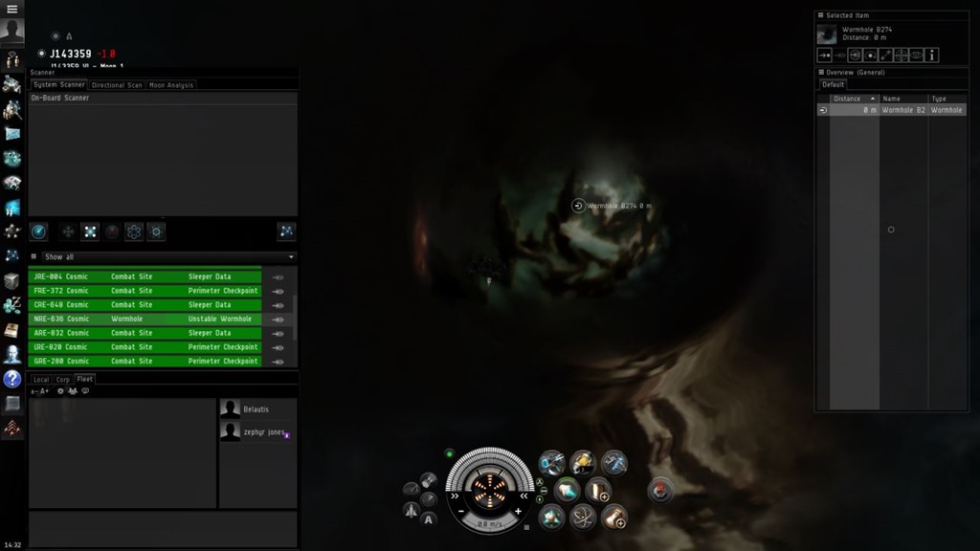Select LRE-820 Perimeter Checkpoint result

pyautogui.click(x=145, y=346)
